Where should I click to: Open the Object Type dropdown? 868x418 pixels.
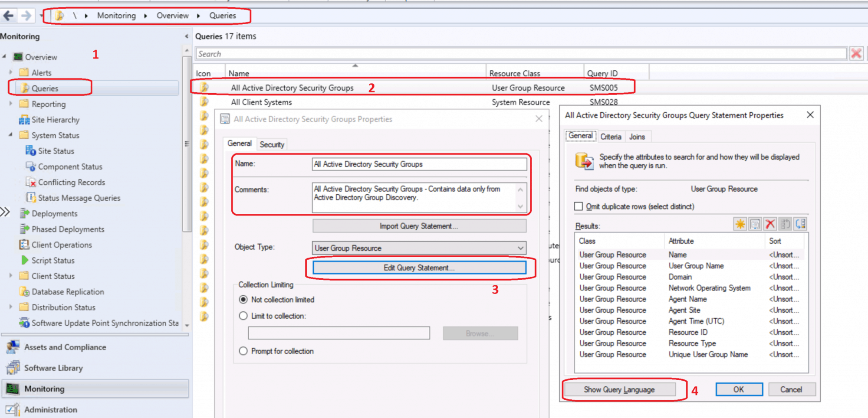pyautogui.click(x=521, y=248)
